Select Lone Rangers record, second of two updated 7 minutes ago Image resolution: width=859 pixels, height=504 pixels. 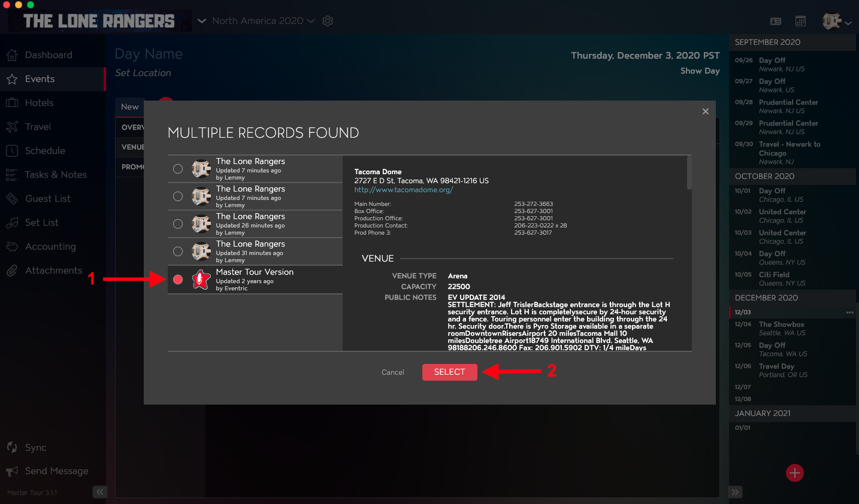178,196
